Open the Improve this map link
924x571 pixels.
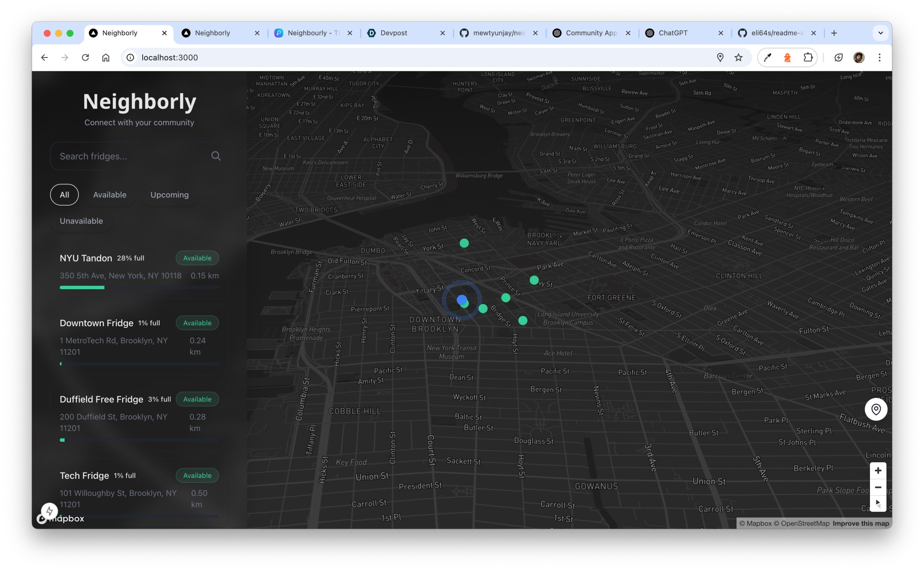click(861, 523)
